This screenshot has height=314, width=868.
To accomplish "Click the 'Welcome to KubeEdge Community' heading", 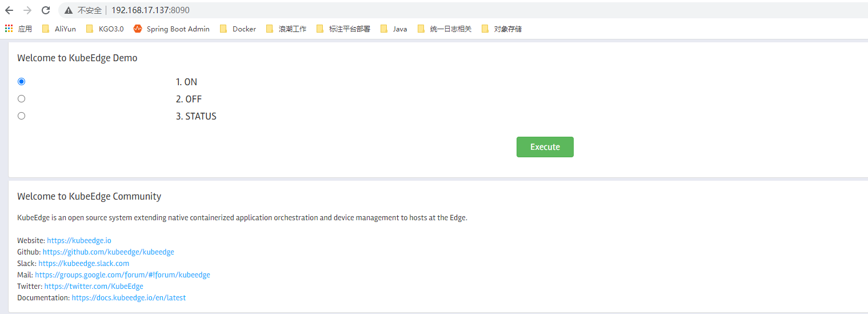I will point(89,196).
